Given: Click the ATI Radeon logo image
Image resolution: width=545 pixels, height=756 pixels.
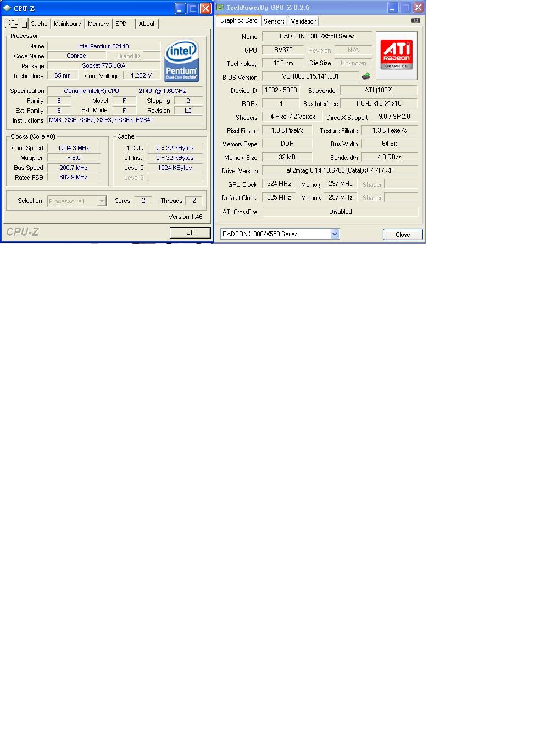Looking at the screenshot, I should [x=396, y=55].
